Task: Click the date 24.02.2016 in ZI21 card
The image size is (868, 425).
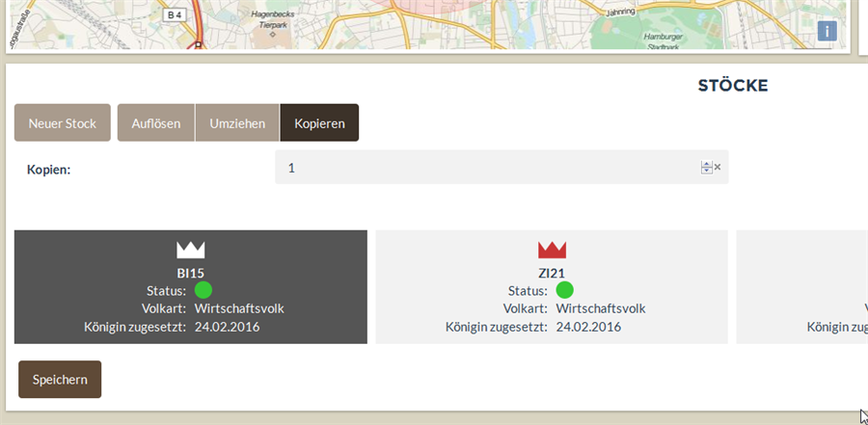Action: click(588, 327)
